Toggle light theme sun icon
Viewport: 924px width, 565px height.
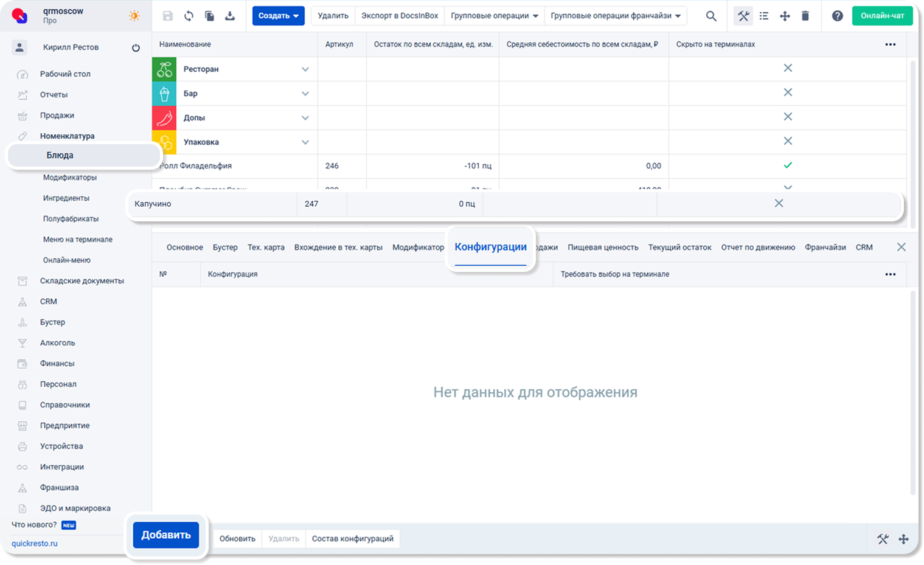(x=134, y=16)
